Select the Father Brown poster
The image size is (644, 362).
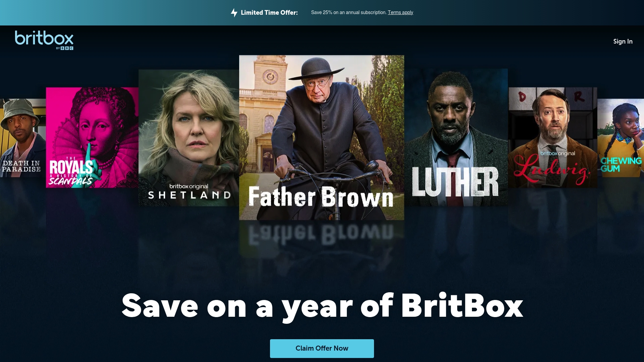[x=322, y=137]
